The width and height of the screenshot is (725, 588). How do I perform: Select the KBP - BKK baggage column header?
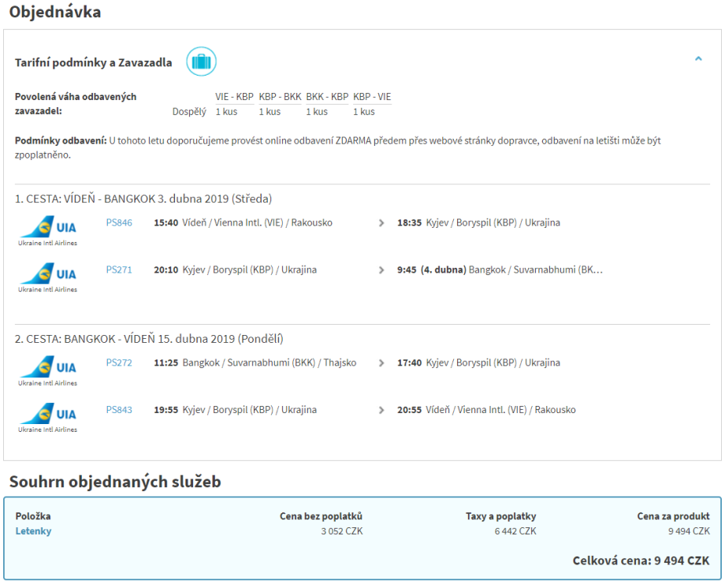[280, 97]
